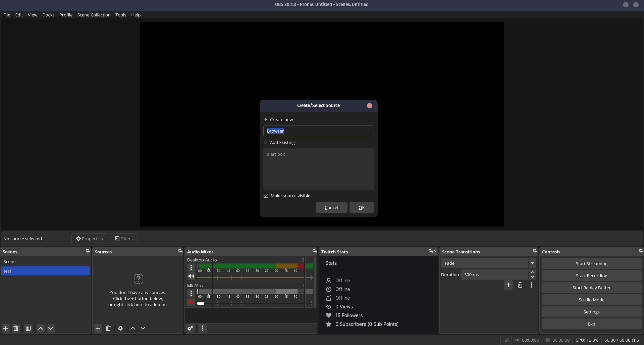Screen dimensions: 644x345
Task: Delete selected scene using trash icon
Action: 16,328
